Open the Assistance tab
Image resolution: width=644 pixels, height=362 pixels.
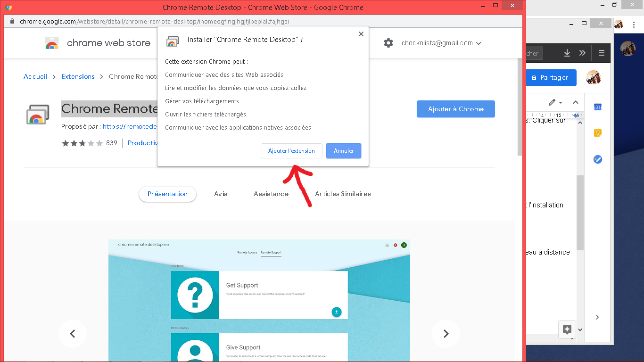point(271,194)
